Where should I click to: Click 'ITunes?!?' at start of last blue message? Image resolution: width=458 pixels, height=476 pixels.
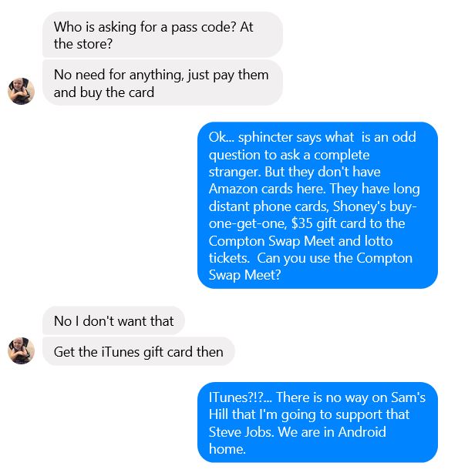click(237, 397)
